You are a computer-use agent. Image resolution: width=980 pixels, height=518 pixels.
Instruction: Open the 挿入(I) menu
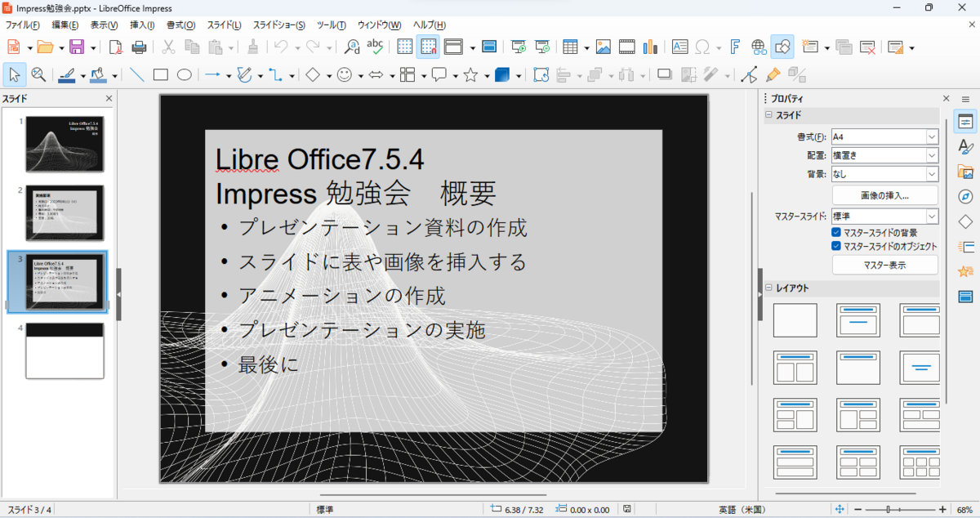(142, 25)
